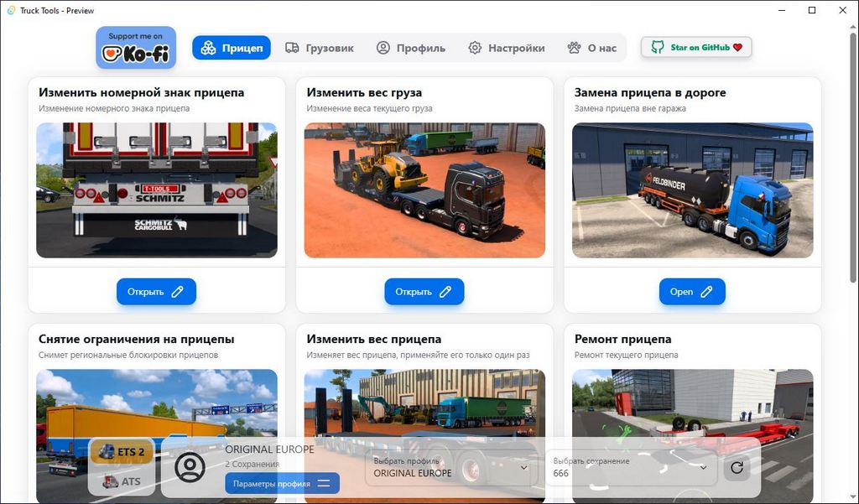This screenshot has width=859, height=504.
Task: Click the Feldbinder tanker trailer image
Action: pyautogui.click(x=692, y=190)
